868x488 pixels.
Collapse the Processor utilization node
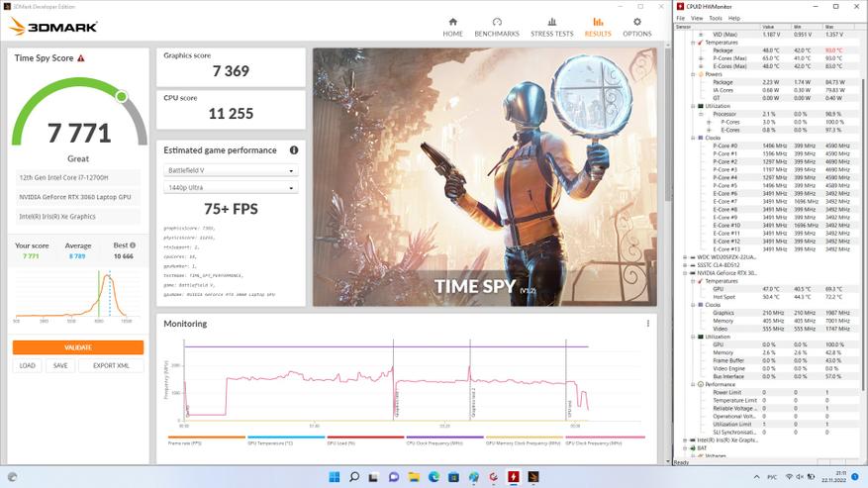click(x=701, y=114)
